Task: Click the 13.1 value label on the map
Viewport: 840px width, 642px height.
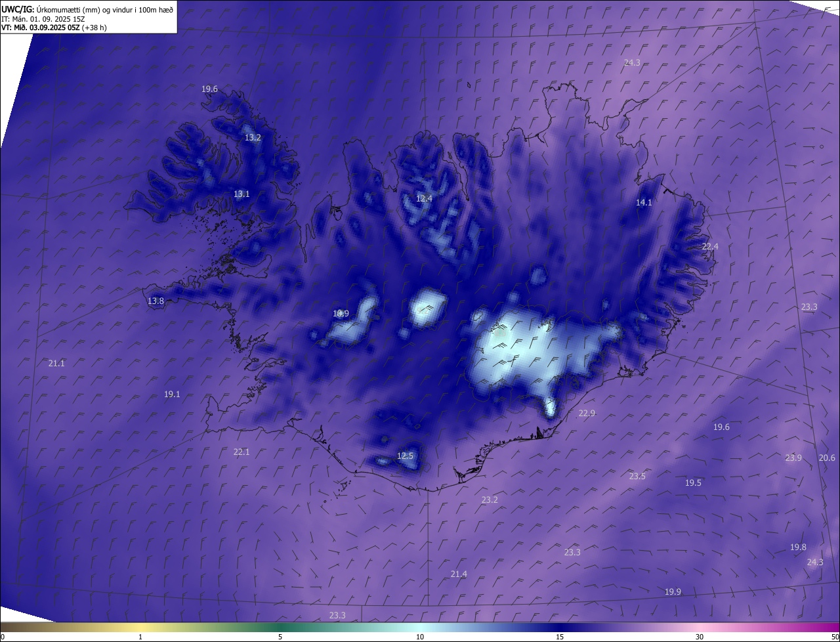Action: (x=241, y=194)
